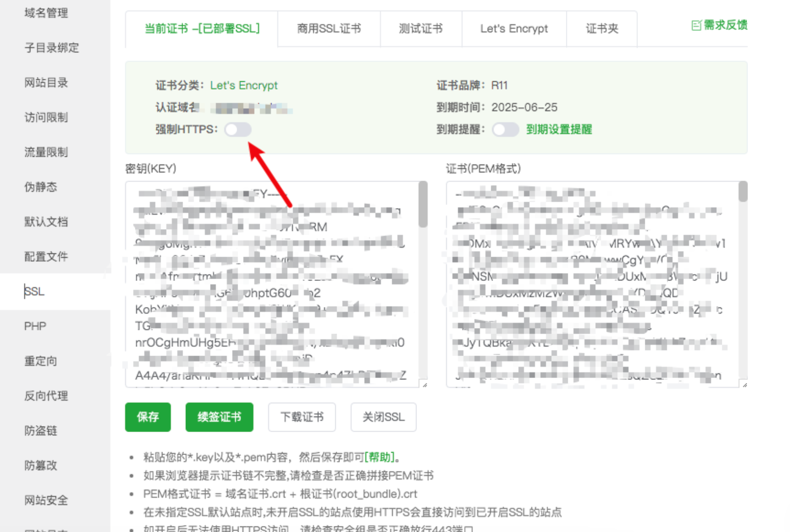Viewport: 790px width, 532px height.
Task: Switch to the 测试证书 tab
Action: [x=421, y=28]
